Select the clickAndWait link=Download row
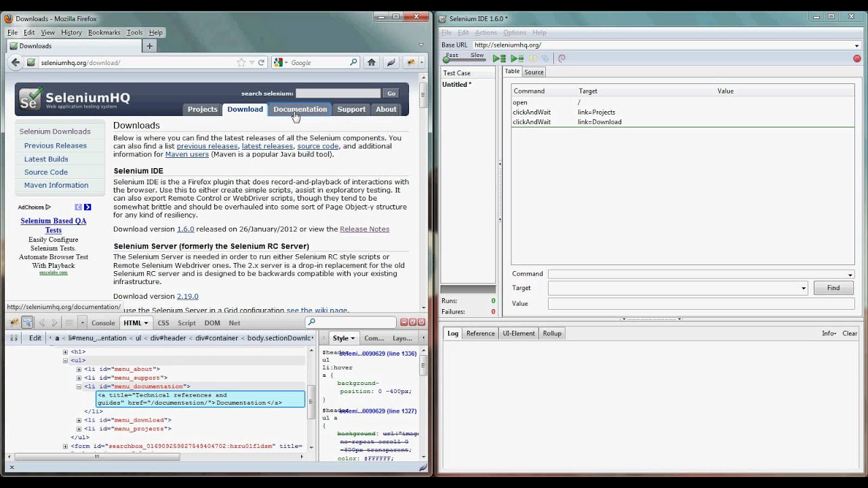The width and height of the screenshot is (868, 488). click(x=682, y=122)
